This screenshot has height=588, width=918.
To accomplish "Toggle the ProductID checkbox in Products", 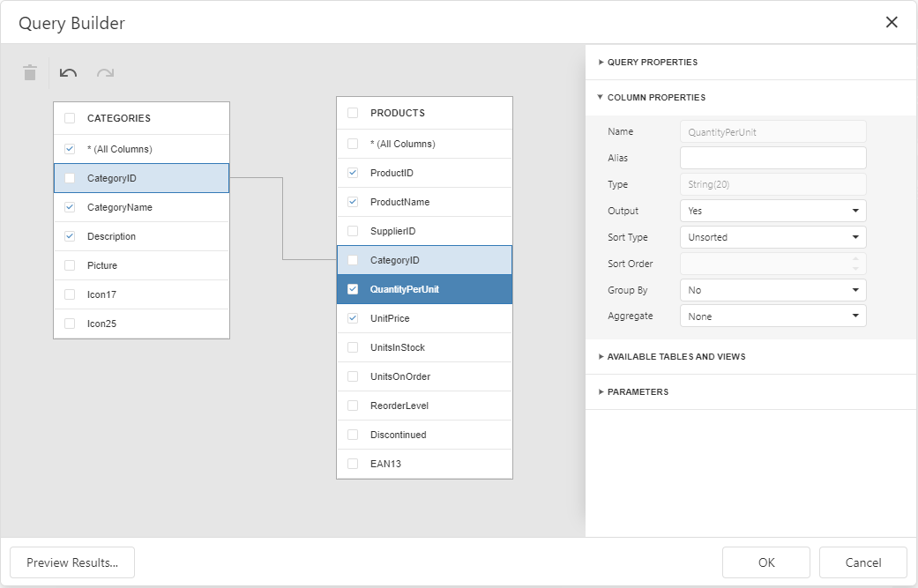I will [x=353, y=173].
